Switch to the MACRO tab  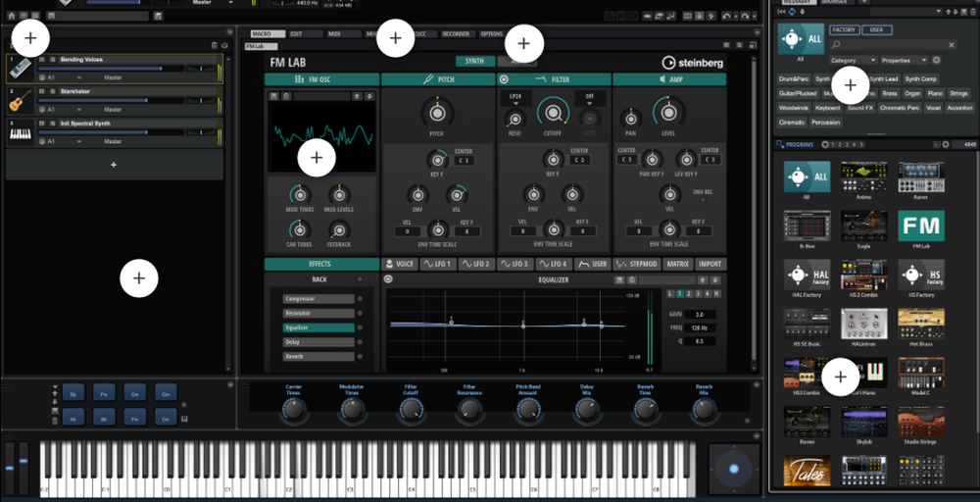pos(267,33)
